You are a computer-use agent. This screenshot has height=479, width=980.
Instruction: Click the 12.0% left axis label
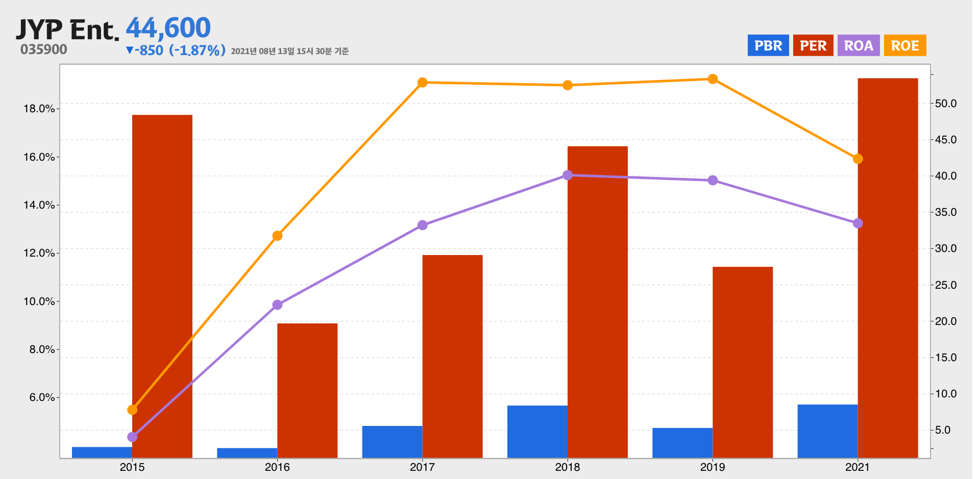click(x=39, y=253)
